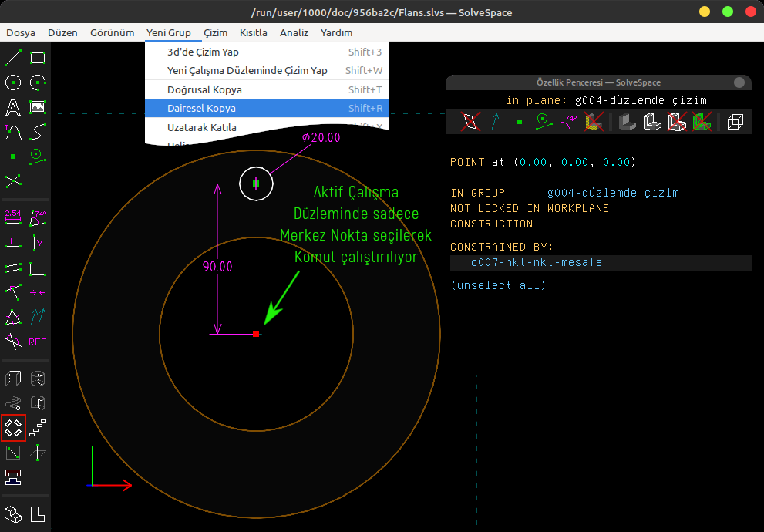Select the bezier spline tool
This screenshot has width=764, height=532.
(x=38, y=132)
